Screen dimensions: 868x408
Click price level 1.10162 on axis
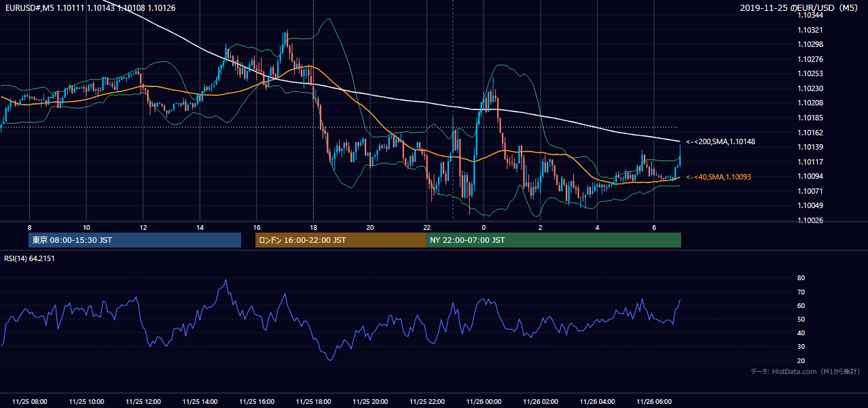[x=809, y=133]
